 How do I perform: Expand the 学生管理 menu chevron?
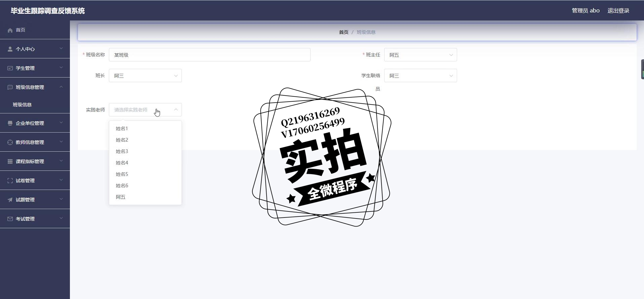pyautogui.click(x=61, y=68)
